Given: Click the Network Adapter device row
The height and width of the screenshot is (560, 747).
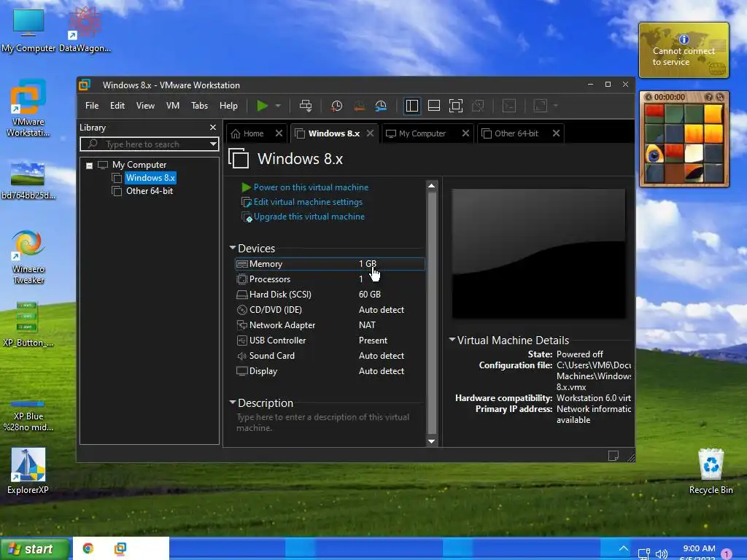Looking at the screenshot, I should click(x=330, y=324).
